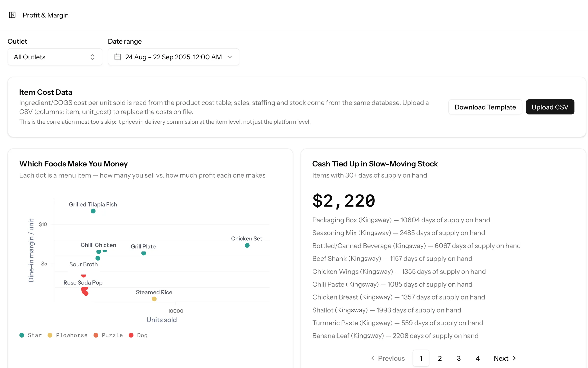The width and height of the screenshot is (588, 368).
Task: Click the Grilled Tilapia Fish dot
Action: (93, 211)
